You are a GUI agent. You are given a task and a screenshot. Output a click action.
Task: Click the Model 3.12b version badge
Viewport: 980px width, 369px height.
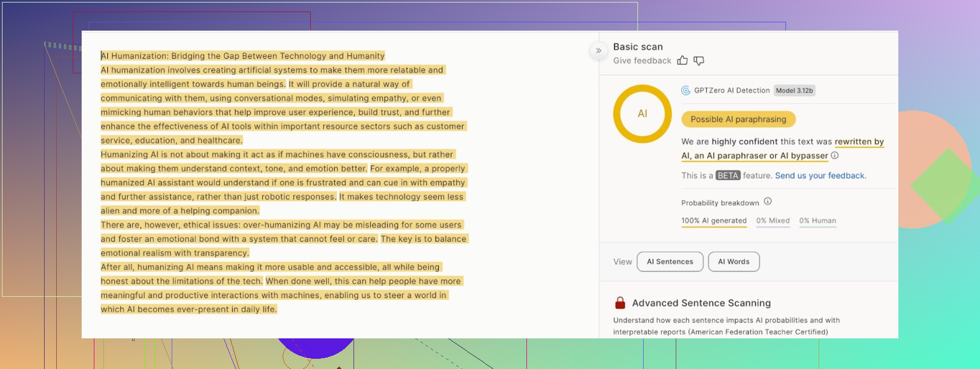pos(794,91)
